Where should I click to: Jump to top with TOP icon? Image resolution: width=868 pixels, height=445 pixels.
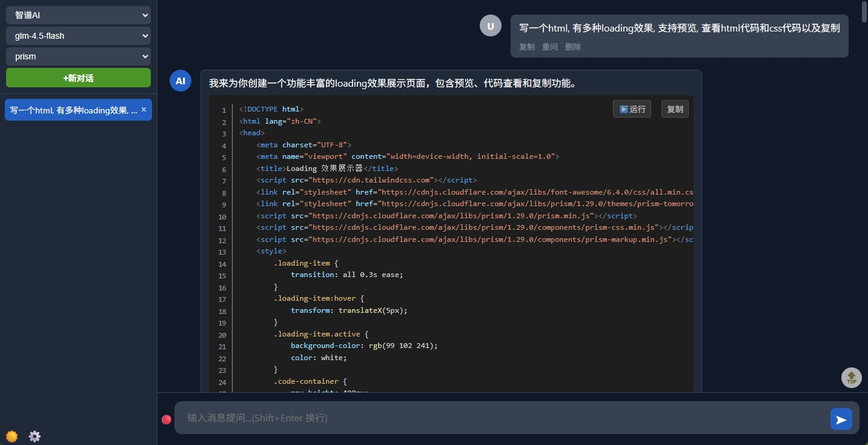click(852, 378)
